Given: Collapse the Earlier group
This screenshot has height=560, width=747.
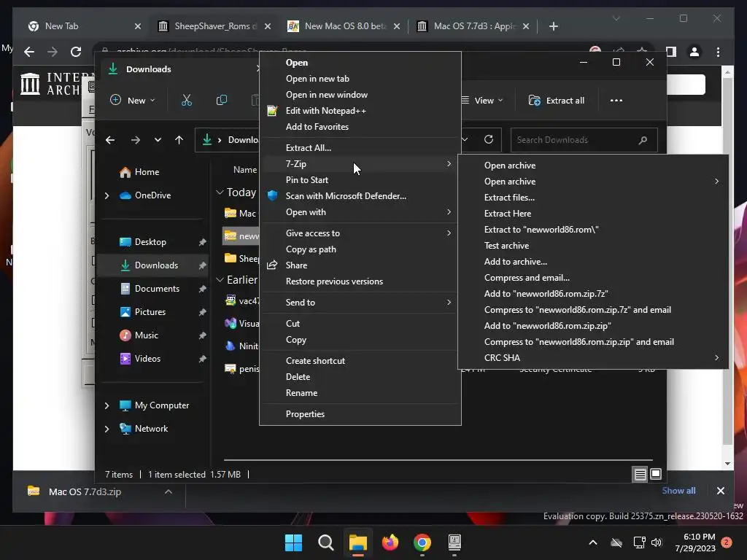Looking at the screenshot, I should point(220,280).
